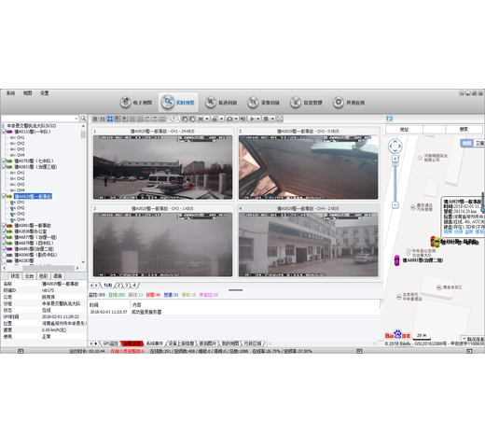The width and height of the screenshot is (485, 448).
Task: Open dropdown arrow beside the play button
Action: coord(258,119)
